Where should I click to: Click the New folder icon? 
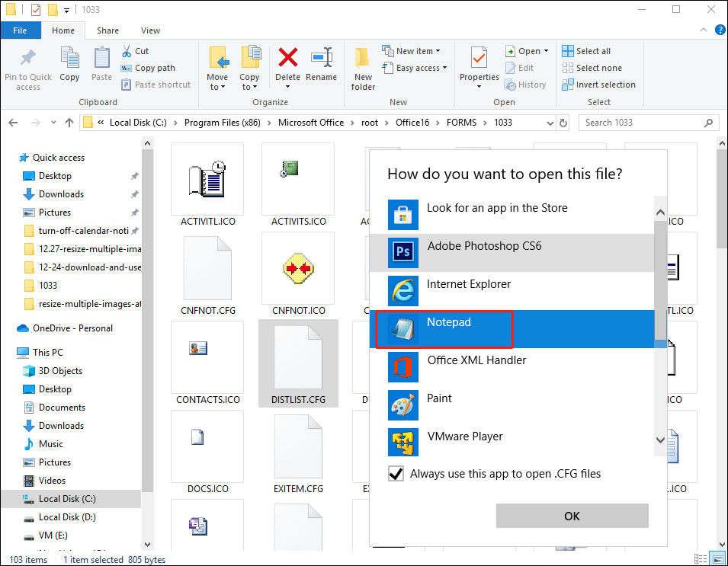click(x=362, y=59)
